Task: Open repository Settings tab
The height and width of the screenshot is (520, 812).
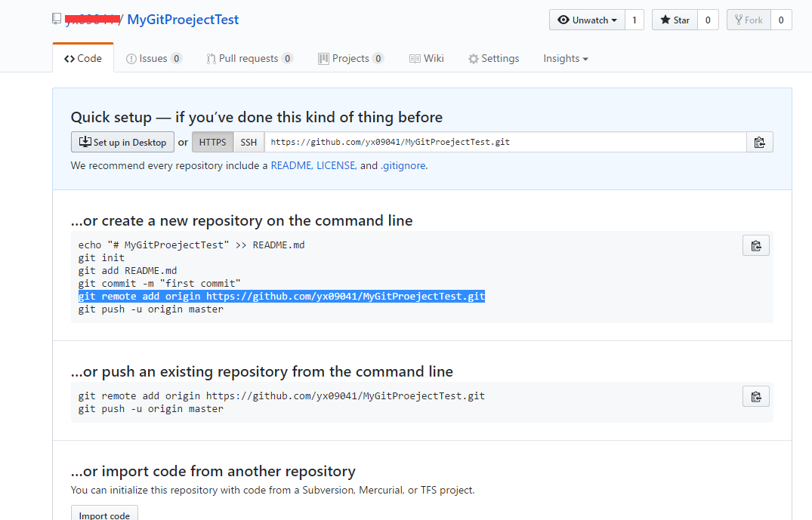Action: point(493,58)
